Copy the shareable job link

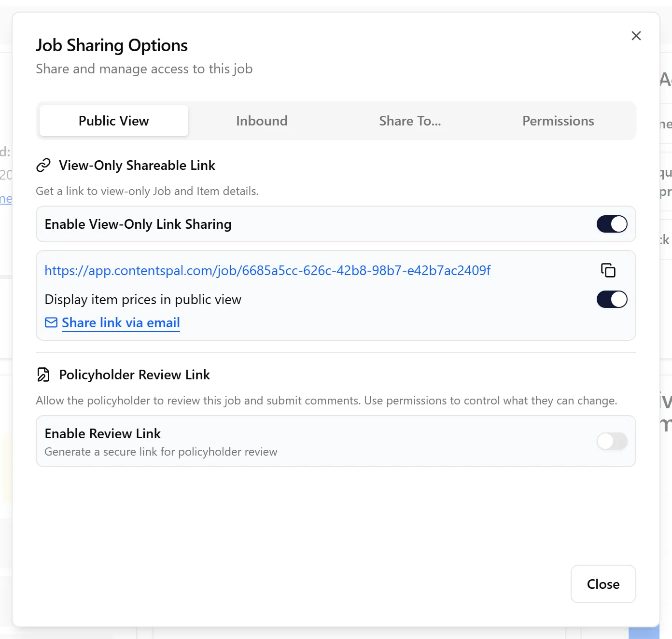pos(608,270)
